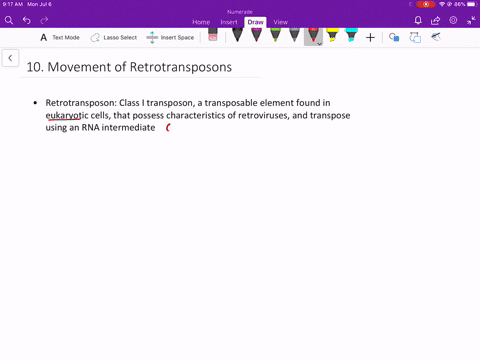This screenshot has width=480, height=360.
Task: Undo the last action
Action: pyautogui.click(x=27, y=21)
